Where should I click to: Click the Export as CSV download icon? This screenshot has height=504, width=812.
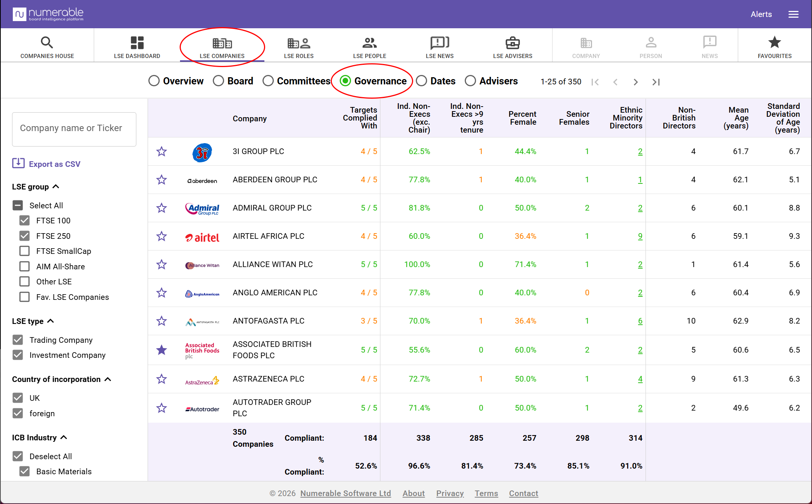coord(18,163)
